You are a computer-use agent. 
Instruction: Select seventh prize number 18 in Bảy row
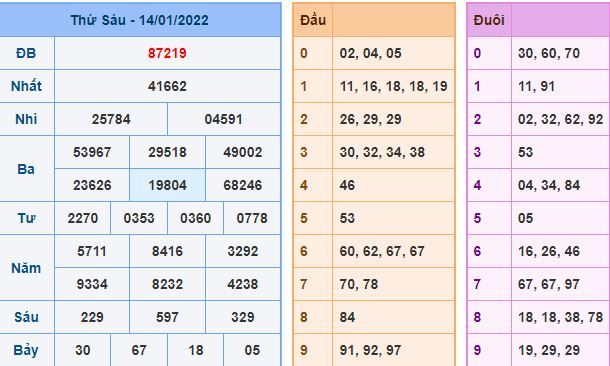pos(196,351)
